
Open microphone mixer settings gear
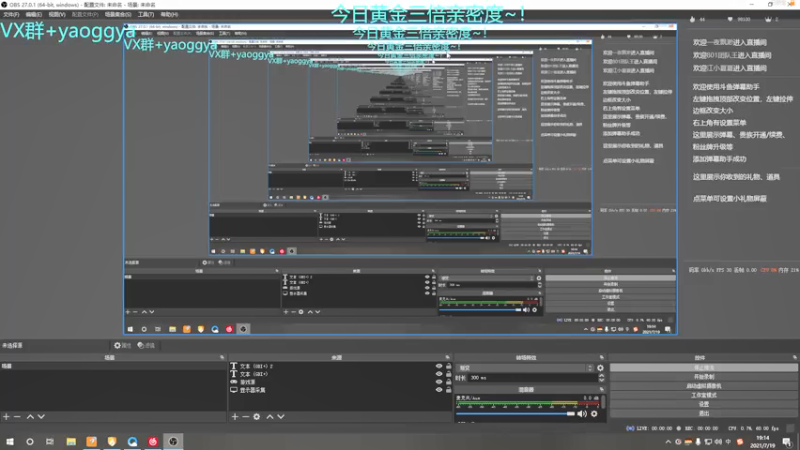click(594, 414)
